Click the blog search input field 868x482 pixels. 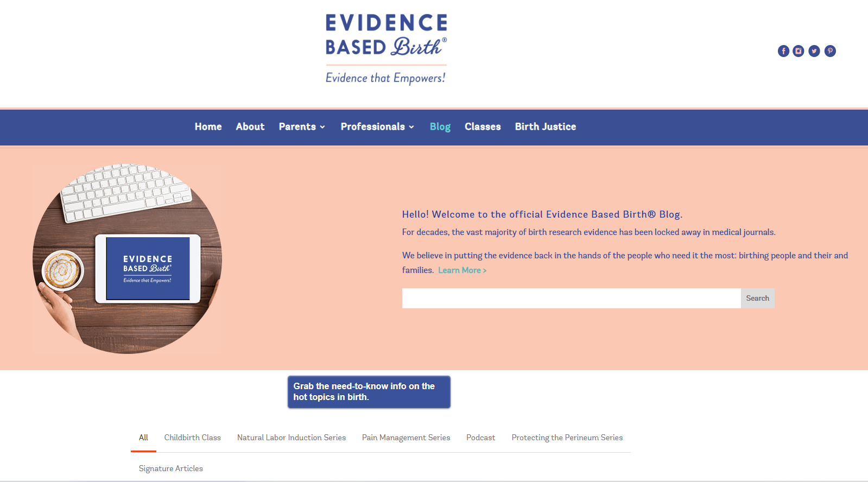pos(572,299)
